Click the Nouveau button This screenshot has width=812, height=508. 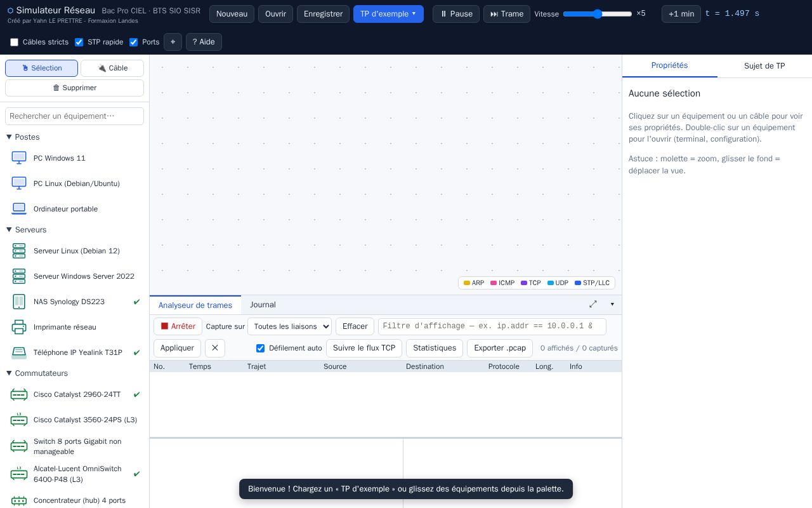pyautogui.click(x=232, y=14)
